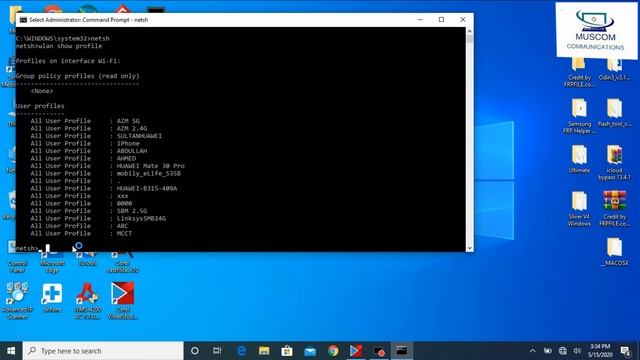Open the blue cross desktop shortcut

click(x=52, y=298)
